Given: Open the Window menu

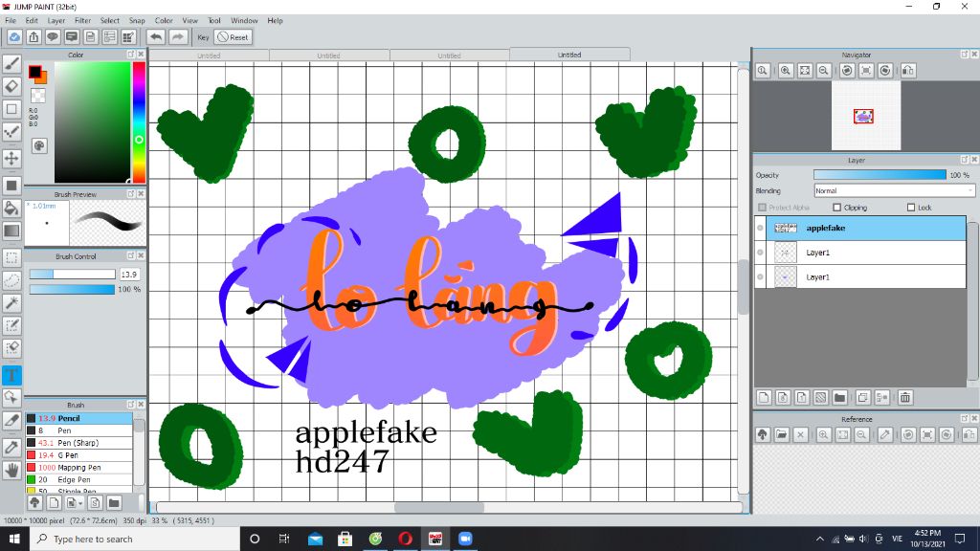Looking at the screenshot, I should [244, 21].
